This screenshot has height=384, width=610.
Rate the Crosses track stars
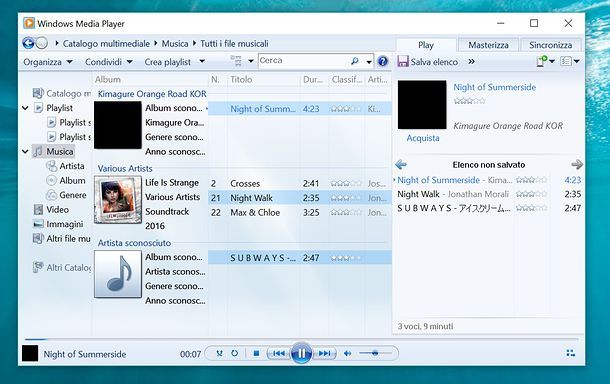[x=346, y=183]
